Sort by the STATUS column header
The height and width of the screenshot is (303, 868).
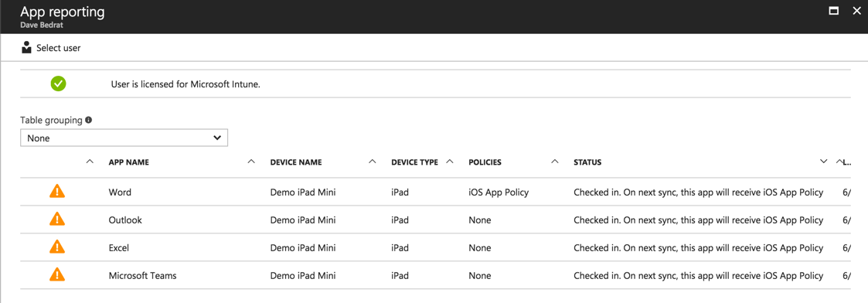(587, 162)
